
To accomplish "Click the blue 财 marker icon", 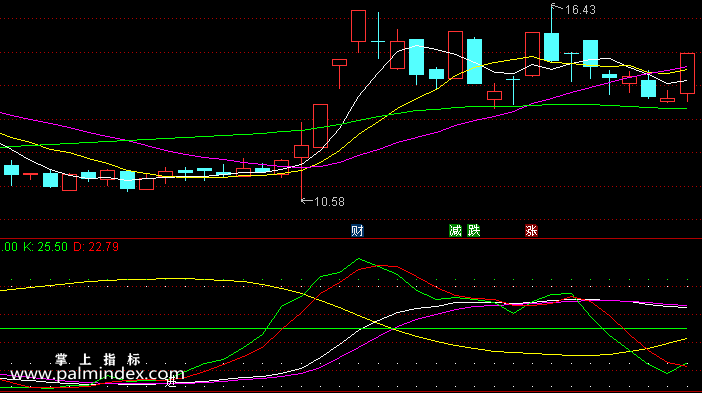I will point(357,231).
